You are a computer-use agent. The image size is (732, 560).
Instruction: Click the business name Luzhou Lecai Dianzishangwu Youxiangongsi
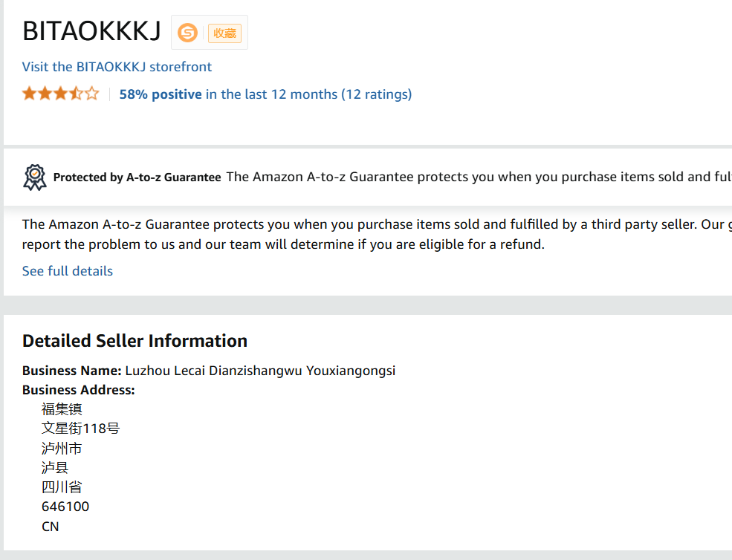261,371
